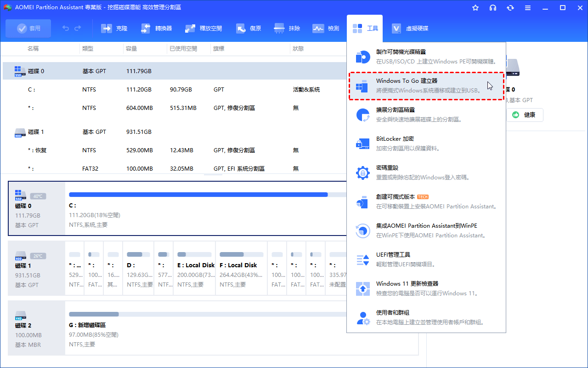Open the Wipe (抹除) tool

click(279, 29)
